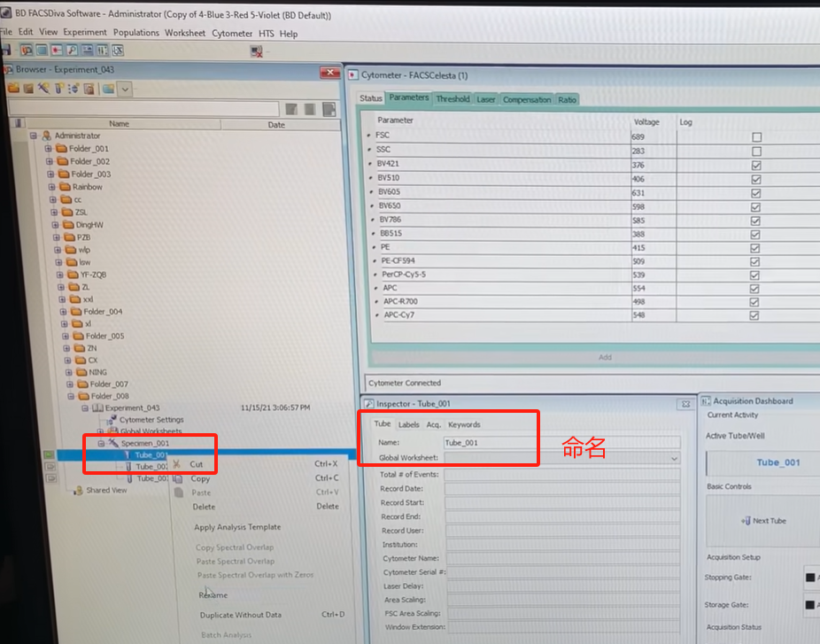
Task: Click New Tube icon in Browser toolbar
Action: pos(58,89)
